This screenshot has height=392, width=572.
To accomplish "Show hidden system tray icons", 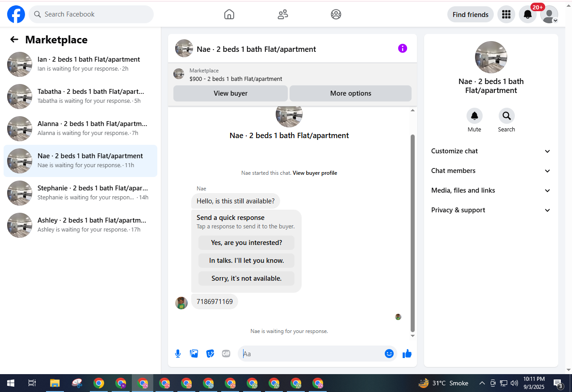I will coord(482,383).
